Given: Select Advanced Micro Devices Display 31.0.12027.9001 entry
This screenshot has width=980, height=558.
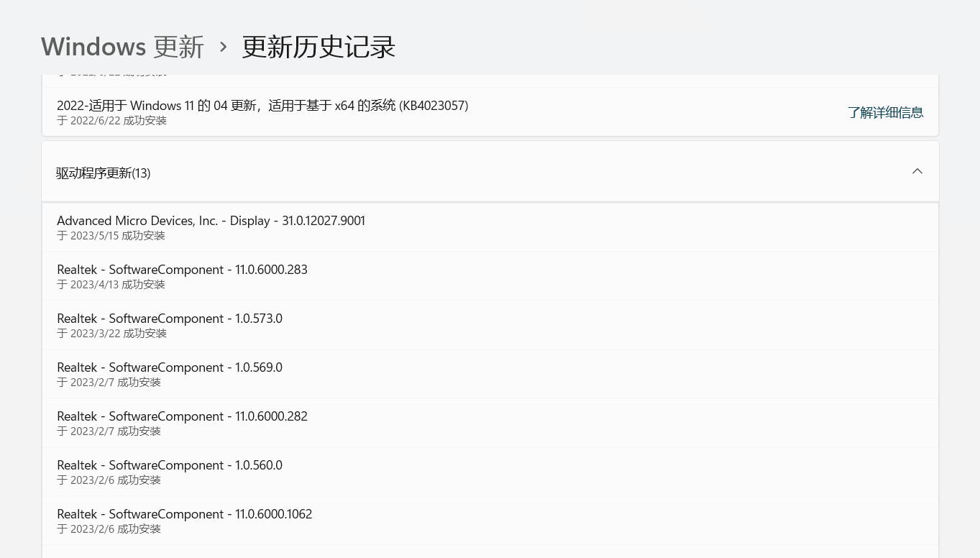Looking at the screenshot, I should pyautogui.click(x=490, y=227).
